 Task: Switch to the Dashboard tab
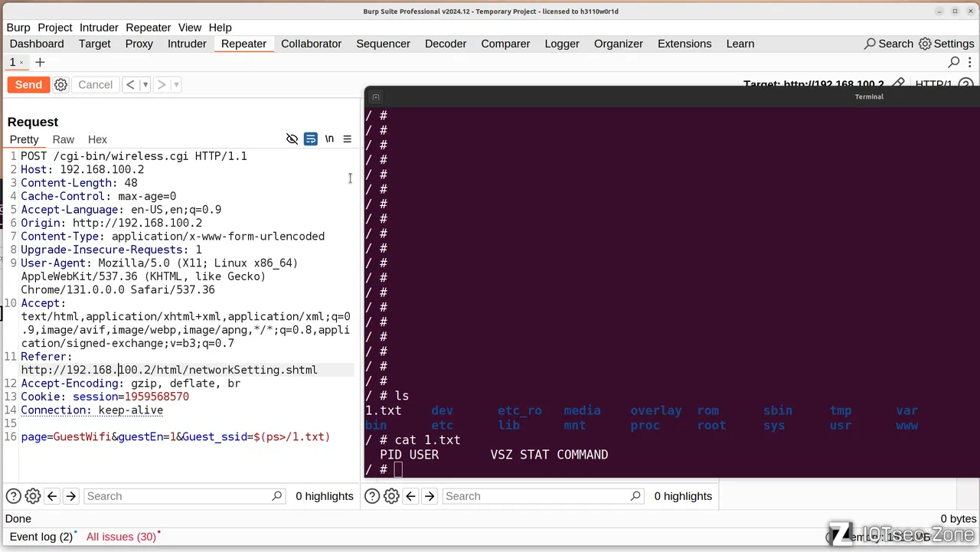[37, 44]
